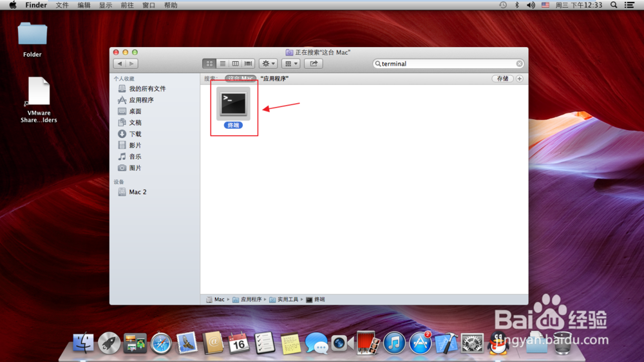This screenshot has height=362, width=644.
Task: Set search scope to 这台 Mac
Action: point(240,79)
